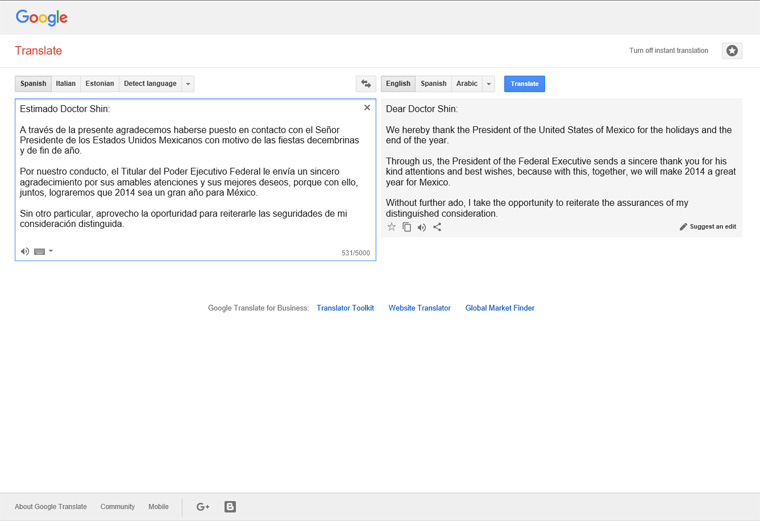Viewport: 760px width, 521px height.
Task: Copy the translated text
Action: point(407,227)
